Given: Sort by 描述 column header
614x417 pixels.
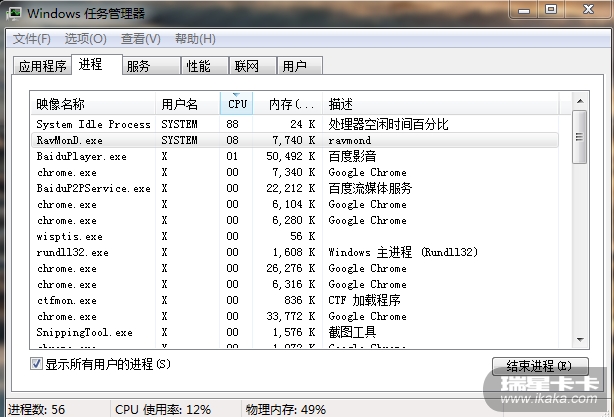Looking at the screenshot, I should tap(441, 104).
